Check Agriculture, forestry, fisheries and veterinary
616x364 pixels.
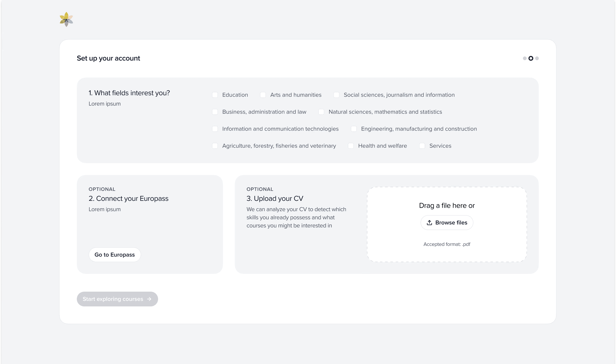[215, 146]
